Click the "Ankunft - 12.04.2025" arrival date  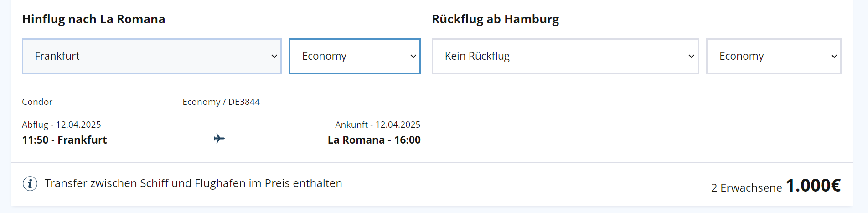[x=377, y=125]
